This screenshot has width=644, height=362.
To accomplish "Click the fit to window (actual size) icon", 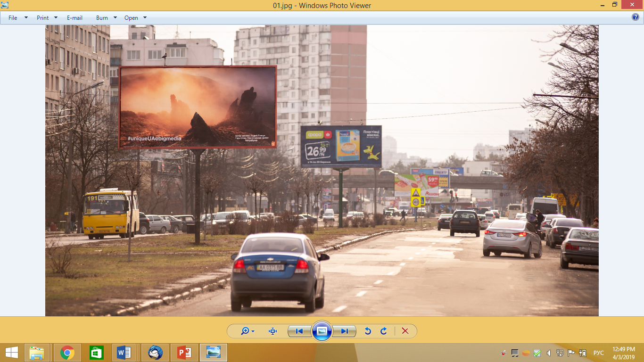I will (x=272, y=331).
